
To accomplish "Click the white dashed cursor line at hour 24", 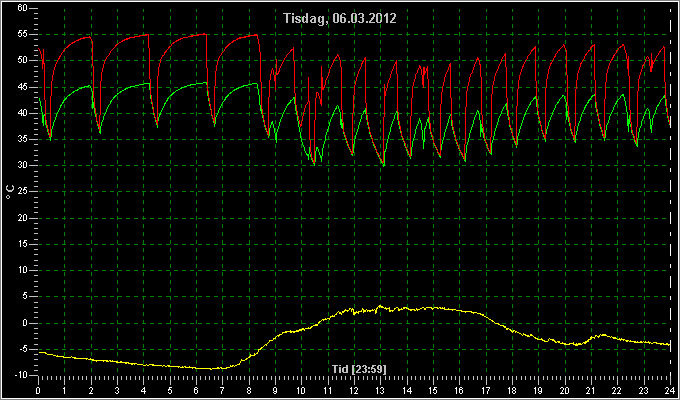I will click(670, 193).
